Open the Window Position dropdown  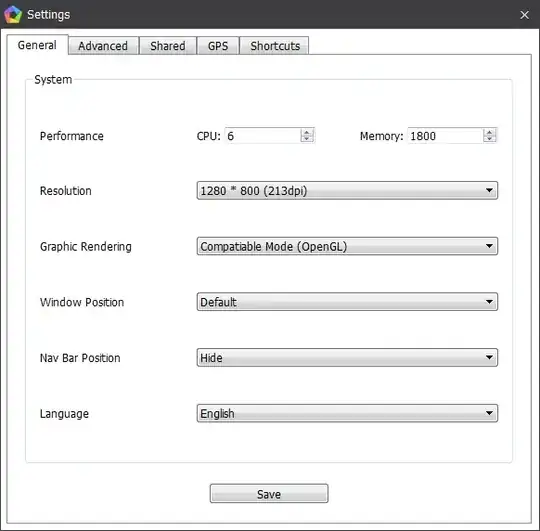(x=347, y=302)
